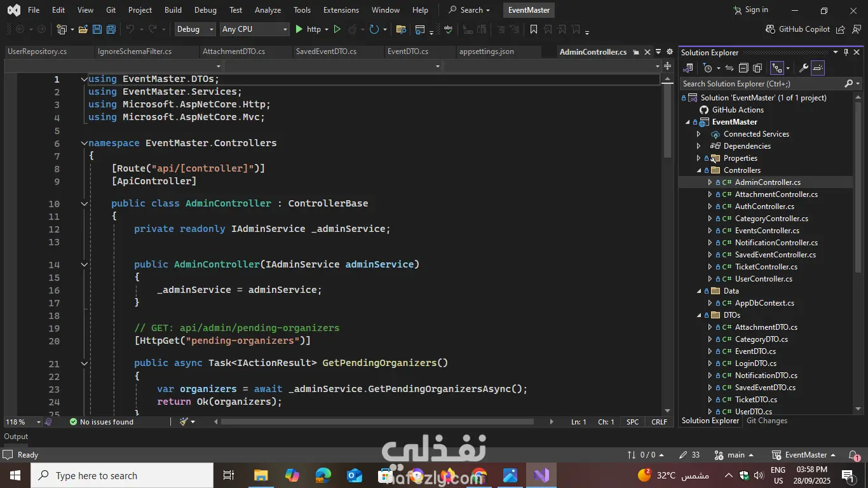Select EventsController.cs in Solution Explorer
This screenshot has height=488, width=868.
pos(767,231)
